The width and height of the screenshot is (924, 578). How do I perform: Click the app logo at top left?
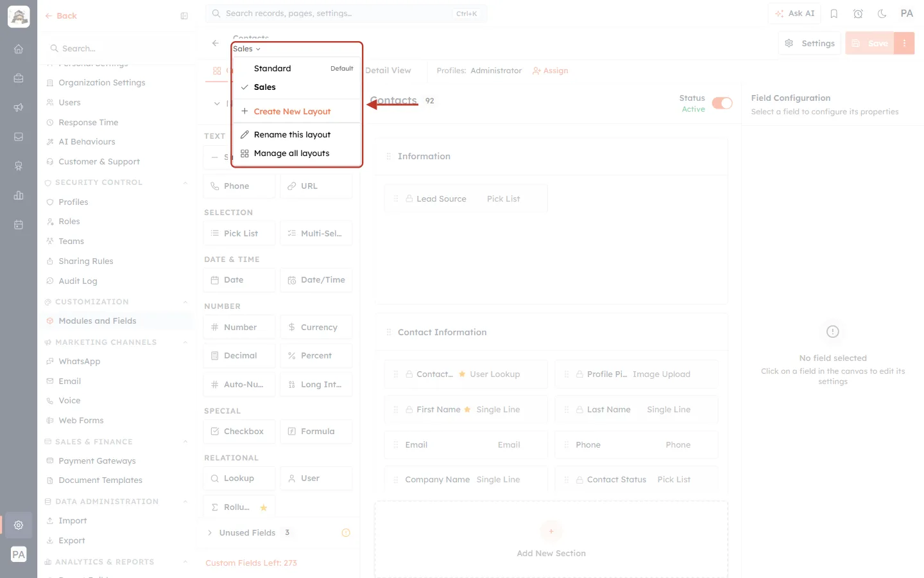pos(19,17)
